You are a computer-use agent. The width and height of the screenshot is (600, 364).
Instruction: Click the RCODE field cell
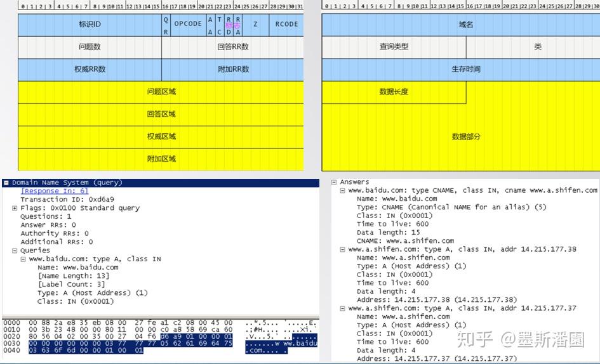(x=286, y=25)
